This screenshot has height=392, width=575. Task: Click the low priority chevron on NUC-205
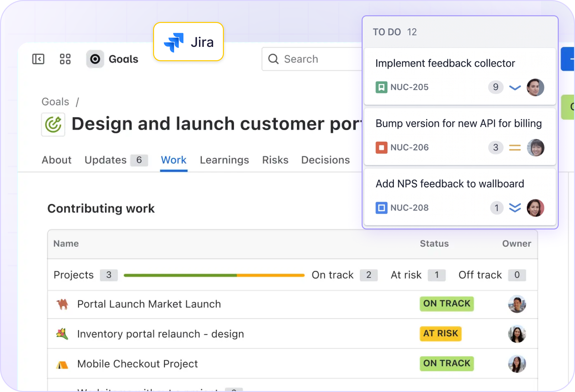(x=515, y=87)
